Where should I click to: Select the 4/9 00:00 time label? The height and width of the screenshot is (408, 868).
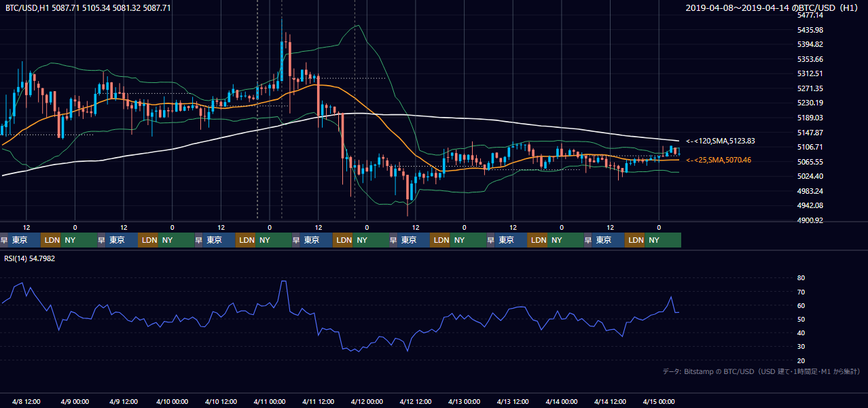point(76,401)
